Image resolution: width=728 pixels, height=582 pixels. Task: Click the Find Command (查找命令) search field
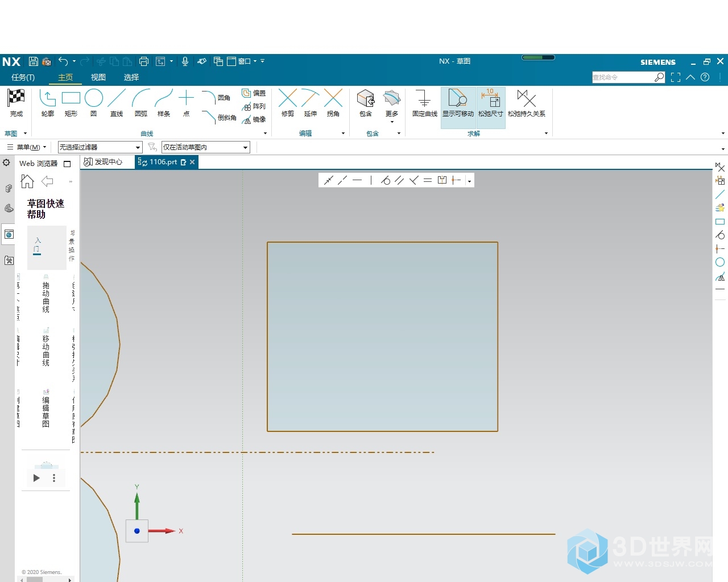coord(623,77)
